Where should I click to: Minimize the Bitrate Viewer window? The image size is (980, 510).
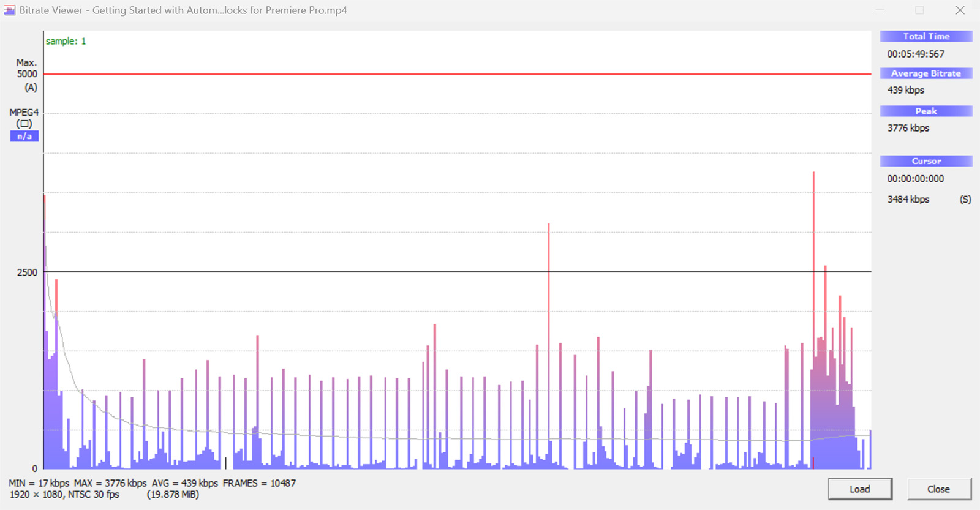pos(880,10)
